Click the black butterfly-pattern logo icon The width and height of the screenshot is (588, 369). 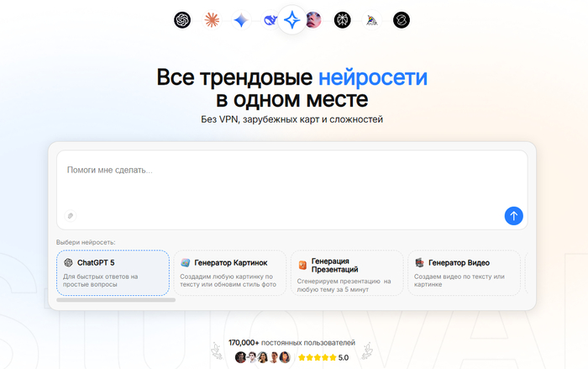click(343, 20)
